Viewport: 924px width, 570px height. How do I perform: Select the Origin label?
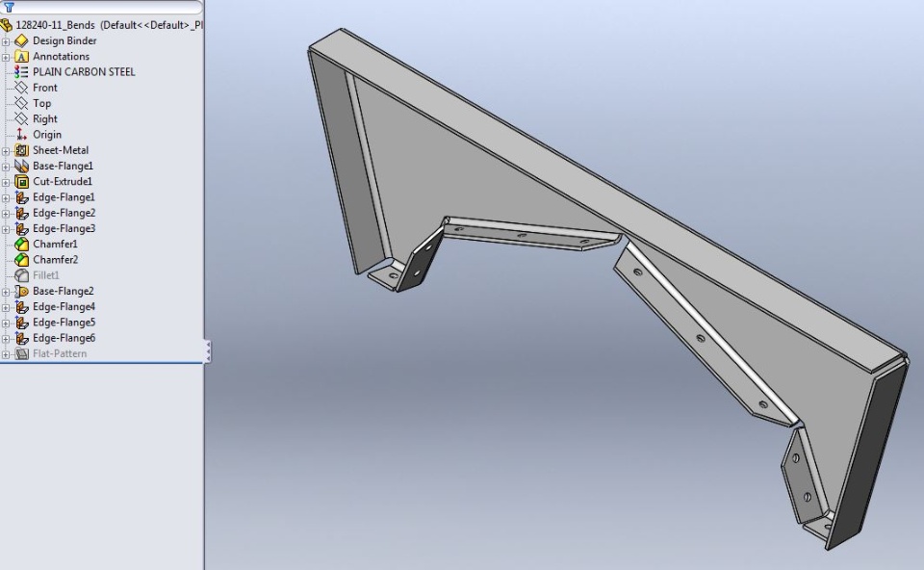(x=47, y=135)
